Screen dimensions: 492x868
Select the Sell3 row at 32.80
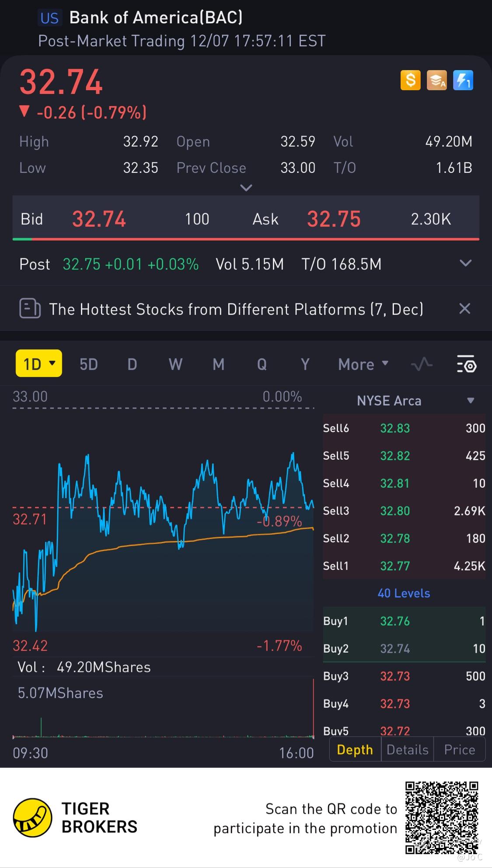(x=404, y=511)
